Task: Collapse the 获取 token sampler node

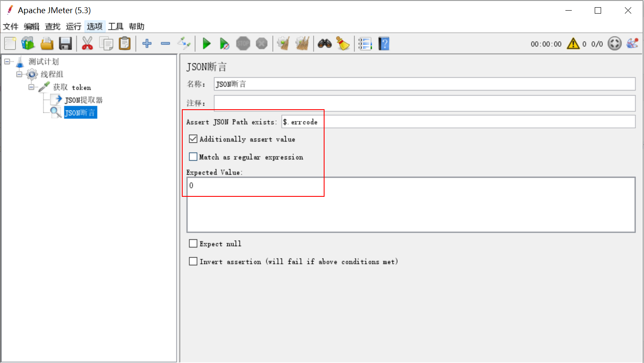Action: tap(31, 87)
